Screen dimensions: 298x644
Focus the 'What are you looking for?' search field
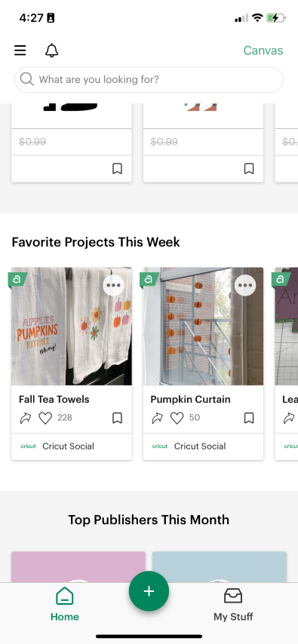point(149,80)
